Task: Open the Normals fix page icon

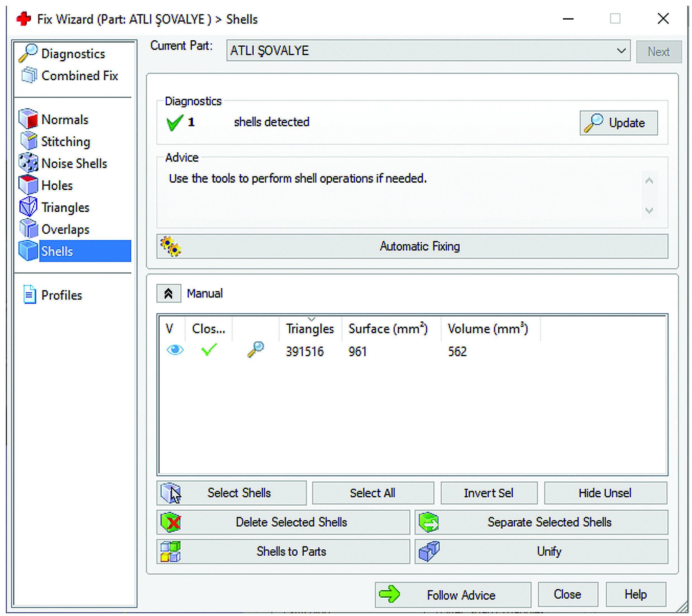Action: [28, 119]
